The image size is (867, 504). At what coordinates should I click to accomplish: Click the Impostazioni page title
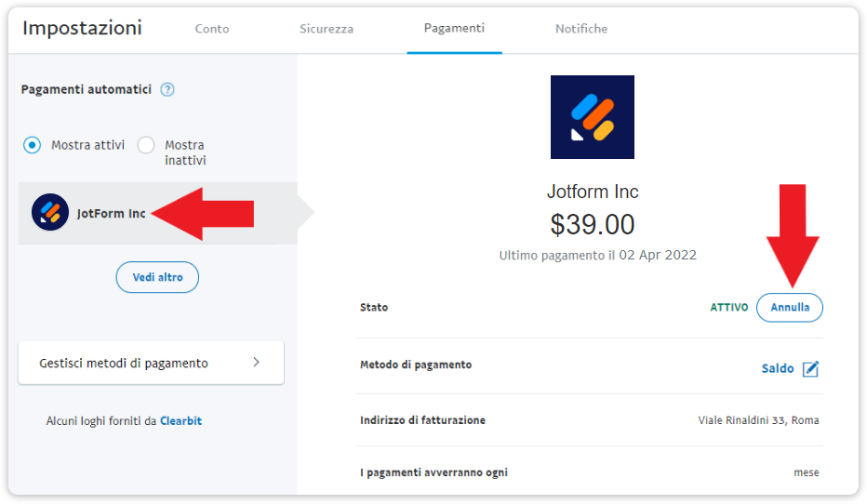coord(82,28)
